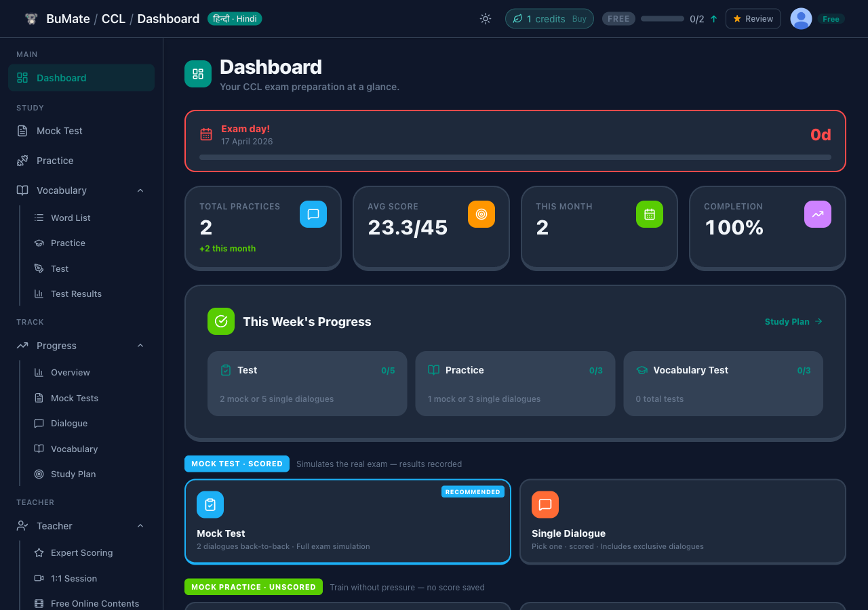Click the credits leaf icon
Screen dimensions: 868x610
(x=517, y=19)
